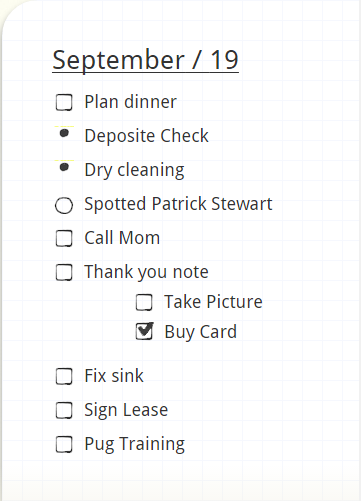Viewport: 361px width, 501px height.
Task: Uncheck the Buy Card checkbox
Action: coord(144,332)
